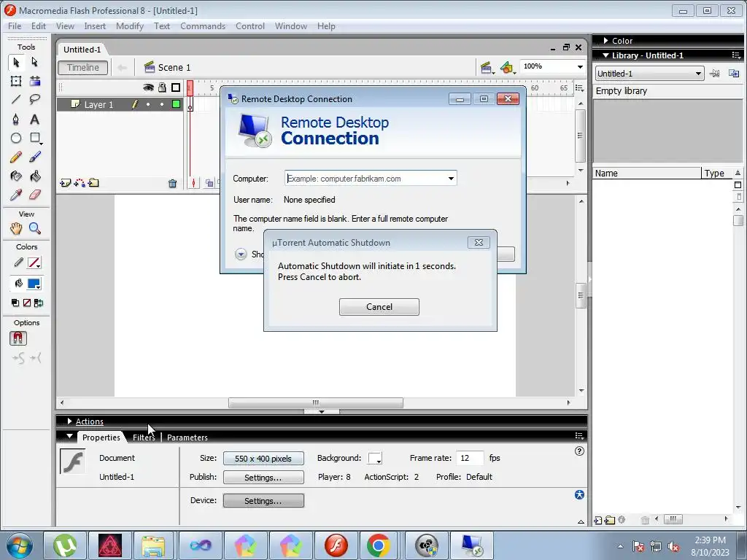Toggle Layer 1 outline green square

177,104
